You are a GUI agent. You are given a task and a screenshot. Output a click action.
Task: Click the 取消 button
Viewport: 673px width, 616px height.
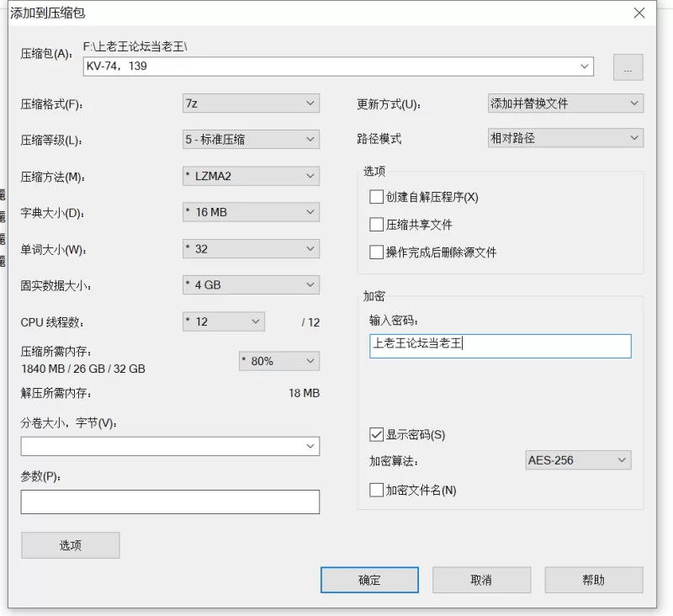481,580
